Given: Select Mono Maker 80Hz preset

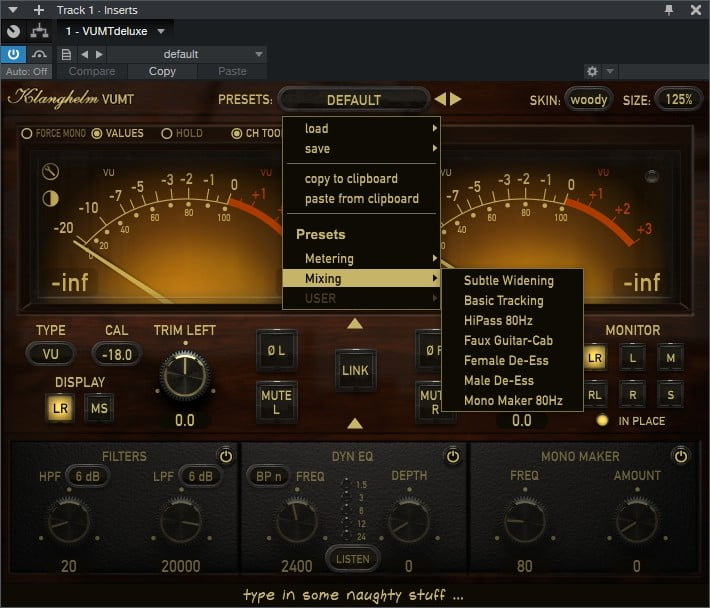Looking at the screenshot, I should coord(512,400).
